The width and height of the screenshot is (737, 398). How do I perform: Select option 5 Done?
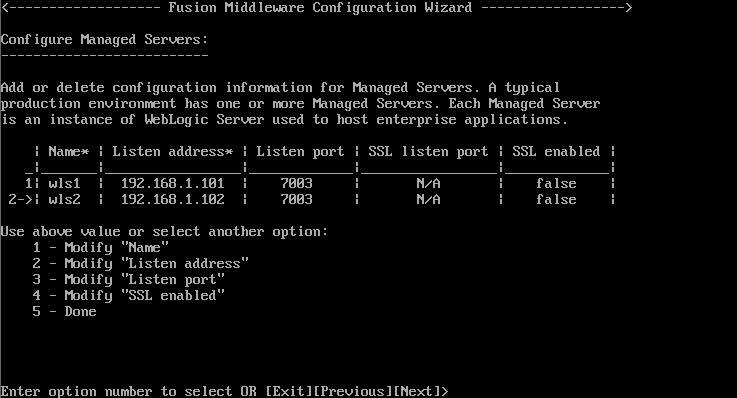[64, 312]
